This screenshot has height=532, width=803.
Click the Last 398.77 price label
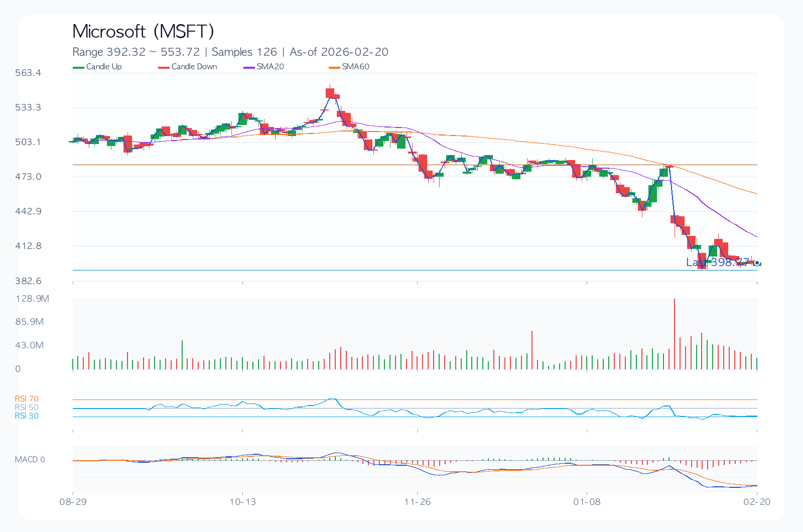click(718, 262)
